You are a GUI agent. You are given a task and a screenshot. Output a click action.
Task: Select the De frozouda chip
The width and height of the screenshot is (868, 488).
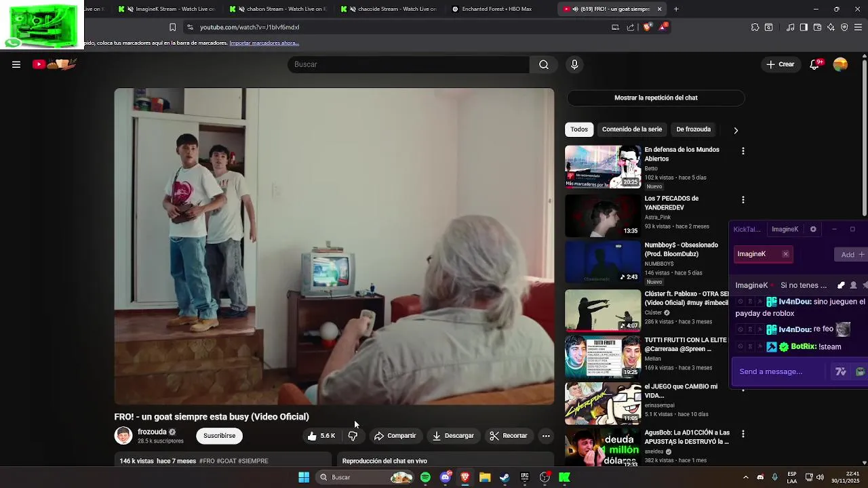(693, 129)
